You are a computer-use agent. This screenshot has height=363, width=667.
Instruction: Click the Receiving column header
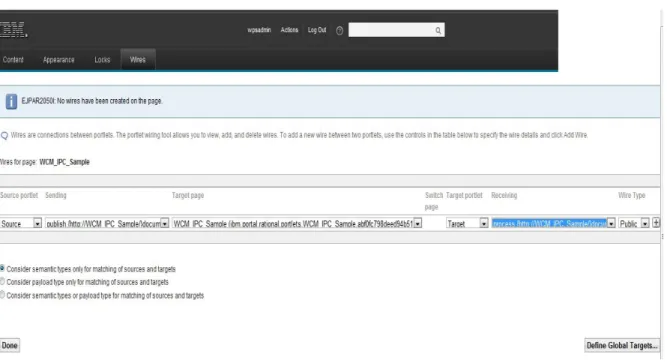[504, 195]
